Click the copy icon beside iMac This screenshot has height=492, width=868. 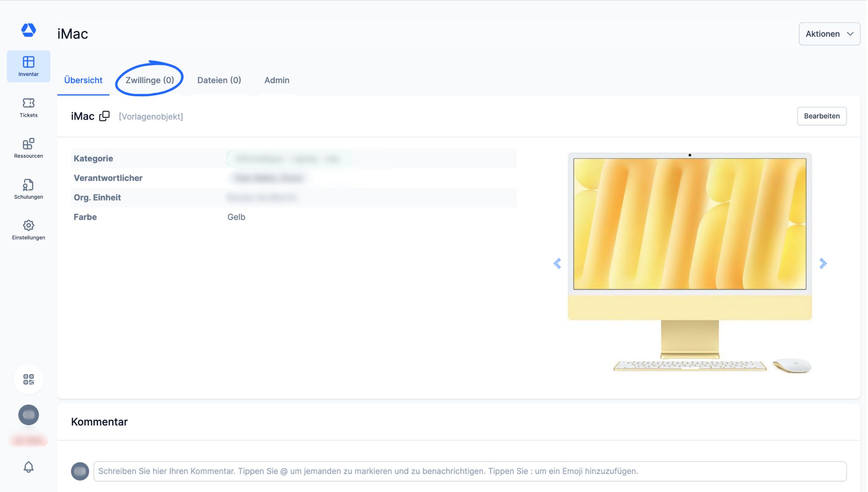pos(104,116)
